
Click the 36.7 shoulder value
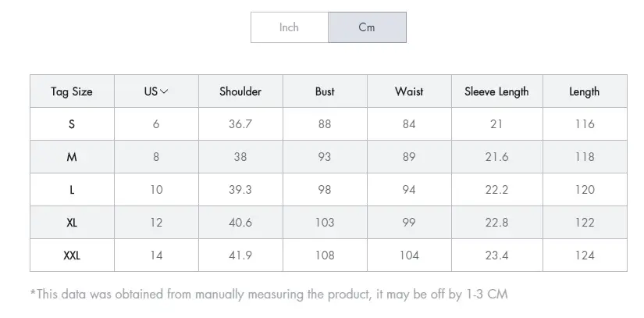point(240,124)
